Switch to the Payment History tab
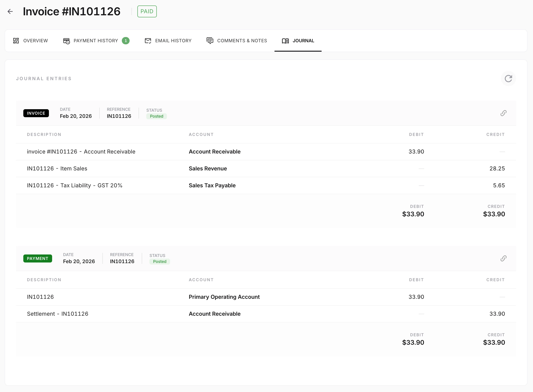Image resolution: width=533 pixels, height=392 pixels. [96, 41]
